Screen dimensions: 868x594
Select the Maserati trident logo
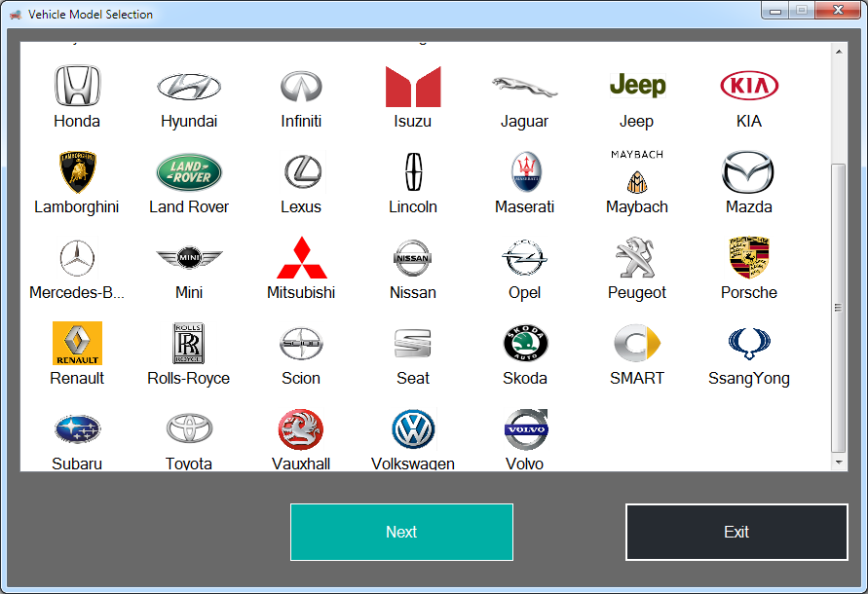click(526, 171)
